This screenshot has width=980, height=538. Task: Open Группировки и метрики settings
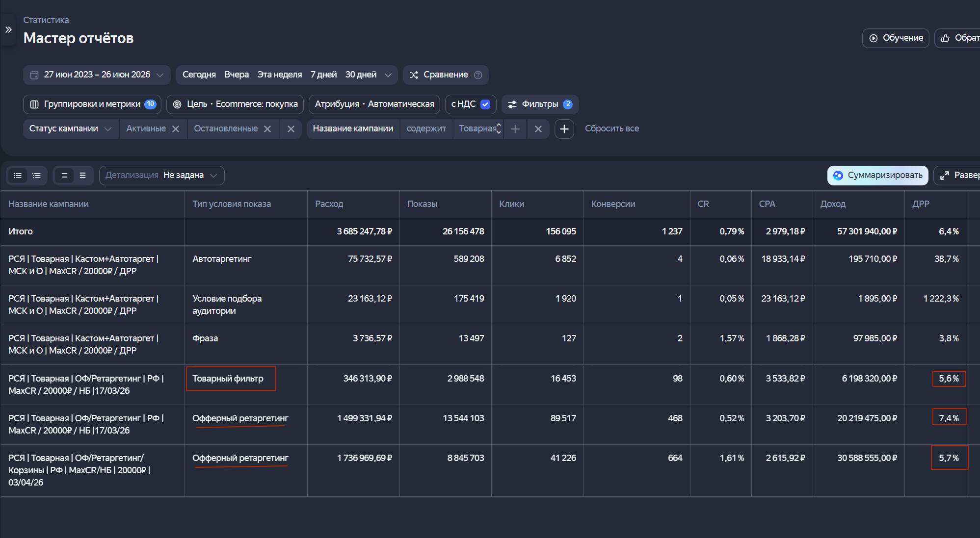[x=92, y=104]
